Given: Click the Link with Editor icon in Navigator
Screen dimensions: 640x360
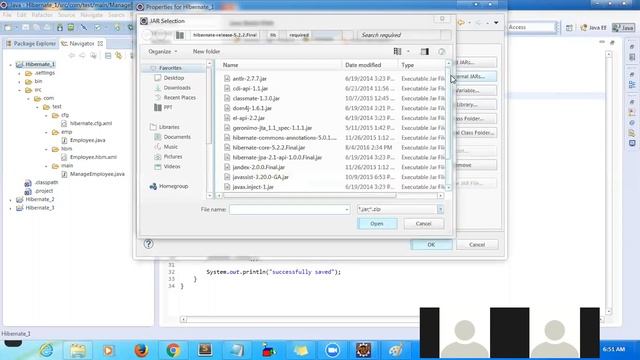Looking at the screenshot, I should tap(119, 56).
